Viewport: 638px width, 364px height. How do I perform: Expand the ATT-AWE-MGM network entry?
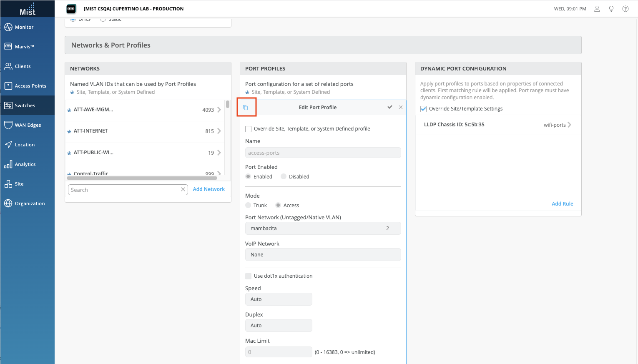pos(219,110)
